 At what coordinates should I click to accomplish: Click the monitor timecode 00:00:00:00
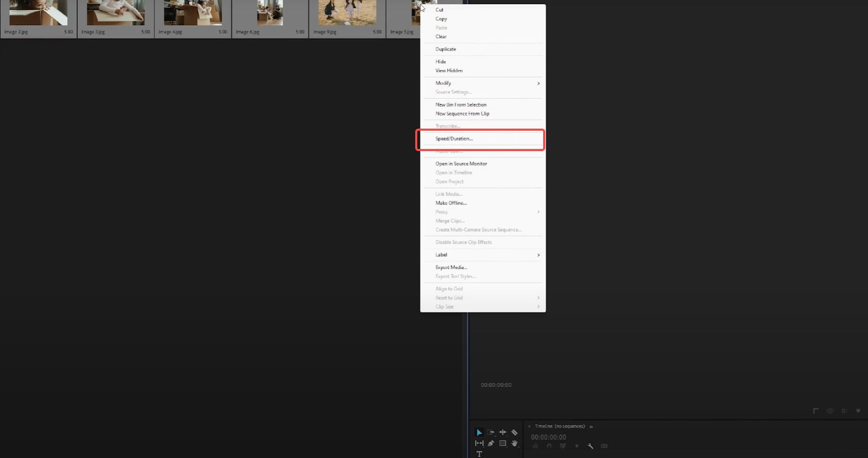point(496,385)
